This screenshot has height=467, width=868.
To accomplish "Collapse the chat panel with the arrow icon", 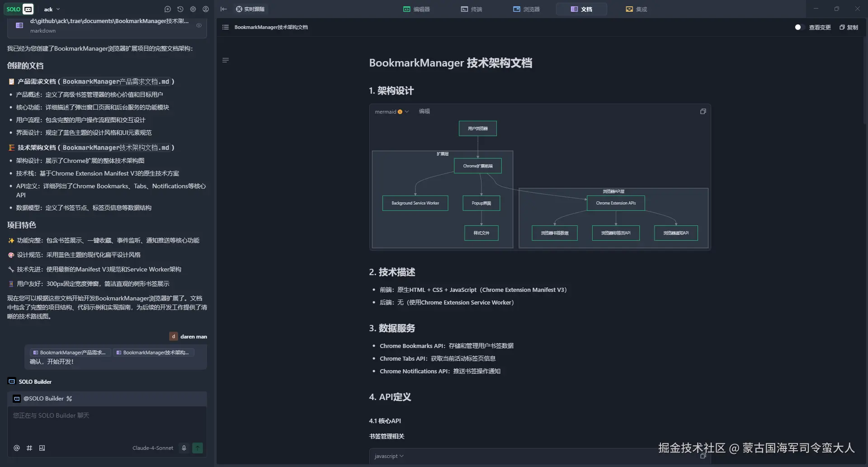I will tap(224, 9).
